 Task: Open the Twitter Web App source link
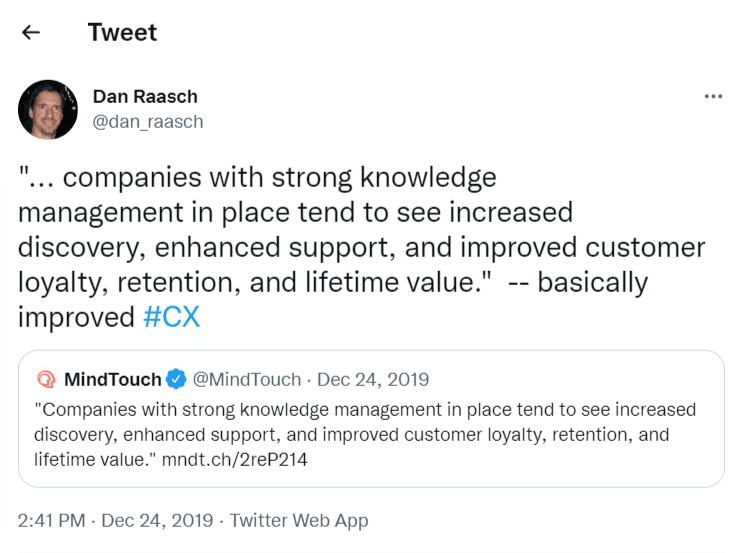299,521
